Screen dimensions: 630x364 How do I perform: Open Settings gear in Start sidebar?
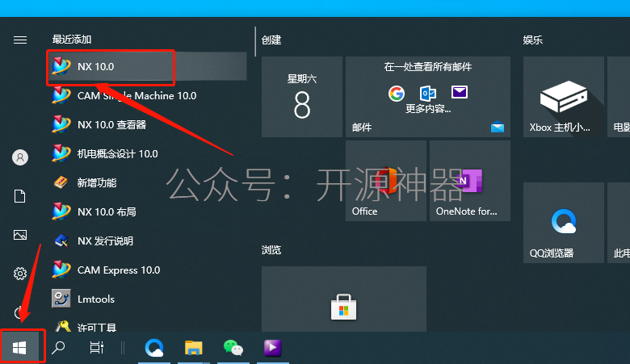[20, 274]
